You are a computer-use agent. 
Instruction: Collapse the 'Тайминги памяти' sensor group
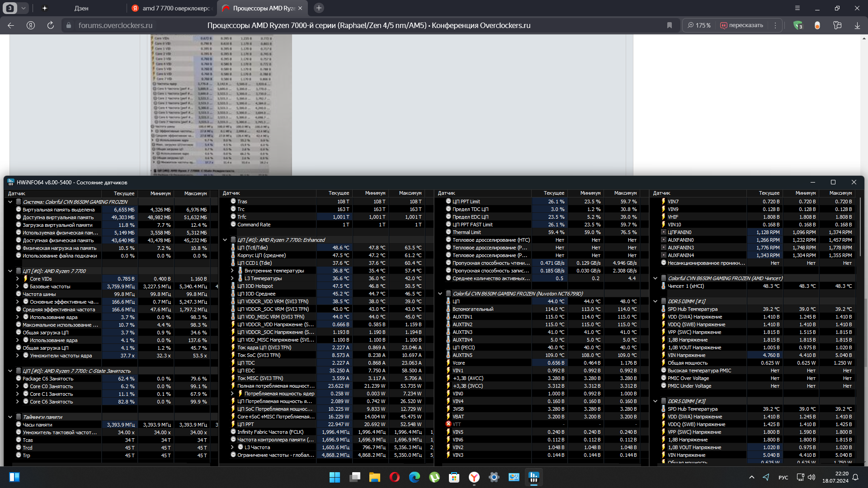(x=10, y=417)
